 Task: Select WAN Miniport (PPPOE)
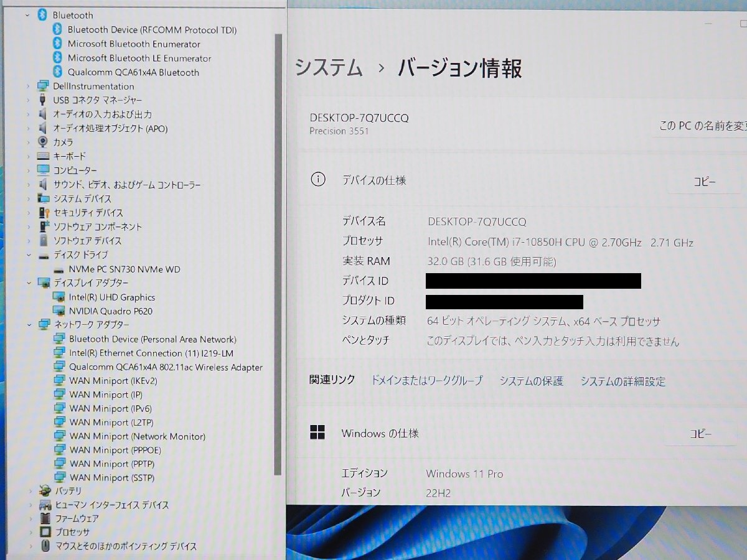[115, 450]
